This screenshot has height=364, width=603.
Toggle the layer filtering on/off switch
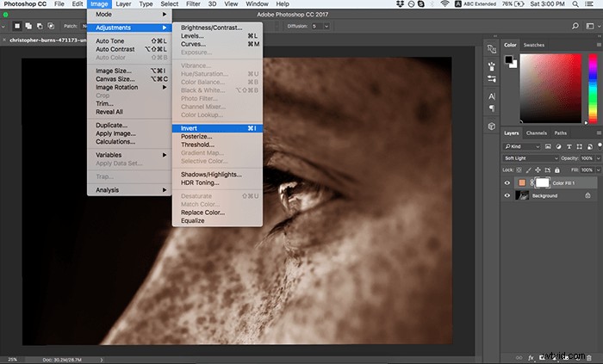[x=600, y=145]
